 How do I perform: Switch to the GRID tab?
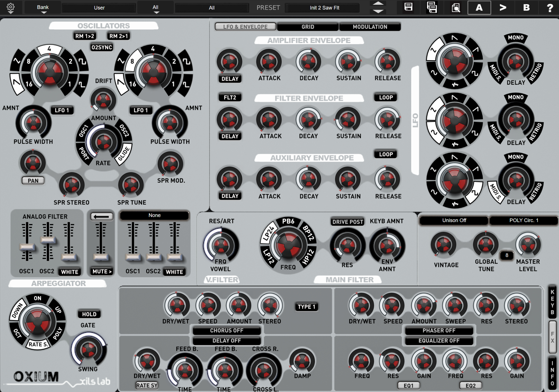tap(307, 27)
